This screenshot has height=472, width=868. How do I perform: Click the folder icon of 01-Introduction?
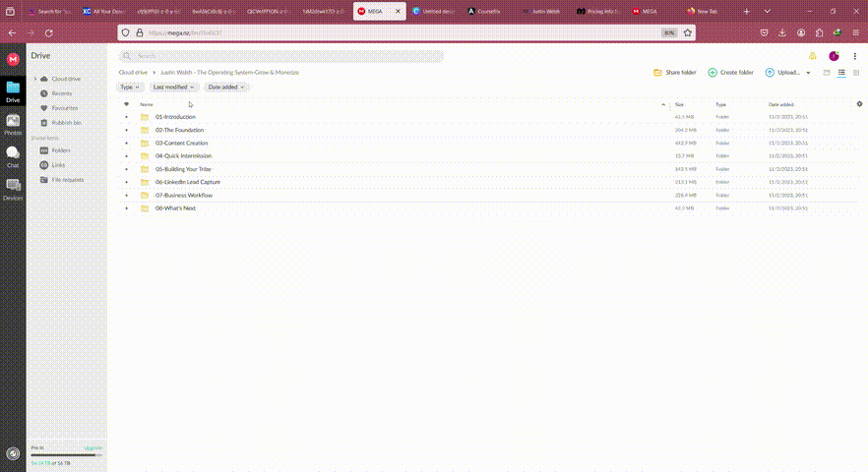tap(145, 117)
